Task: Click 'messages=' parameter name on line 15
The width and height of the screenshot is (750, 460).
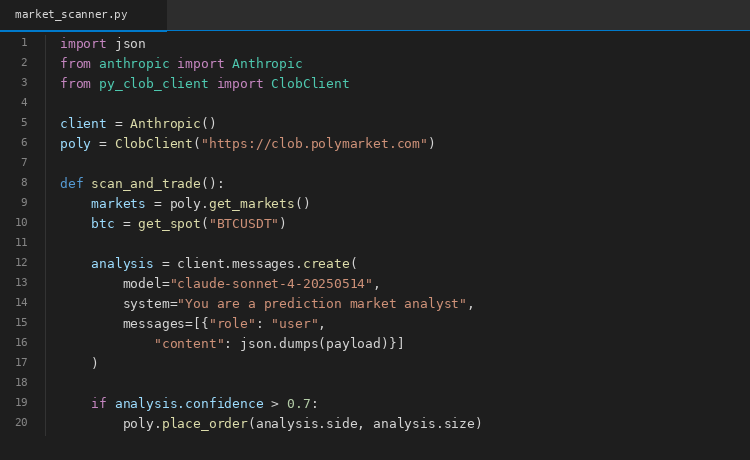Action: [158, 324]
